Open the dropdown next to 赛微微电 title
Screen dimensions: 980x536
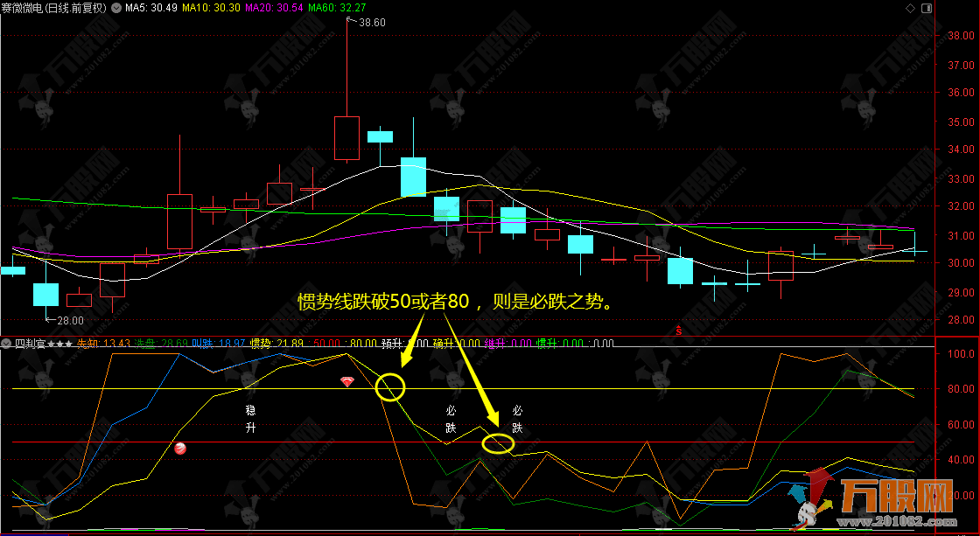click(116, 8)
